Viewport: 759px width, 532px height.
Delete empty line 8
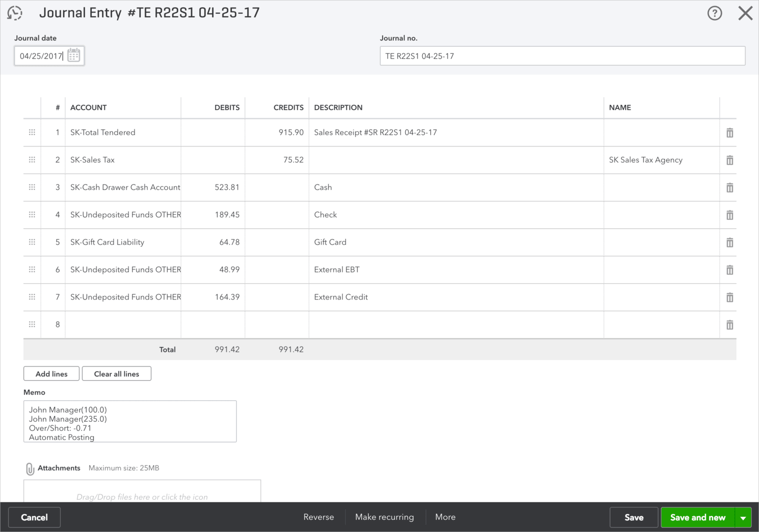pos(729,325)
